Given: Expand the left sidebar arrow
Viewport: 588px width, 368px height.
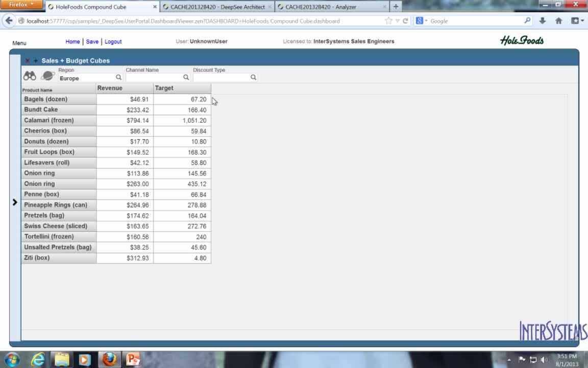Looking at the screenshot, I should [15, 202].
